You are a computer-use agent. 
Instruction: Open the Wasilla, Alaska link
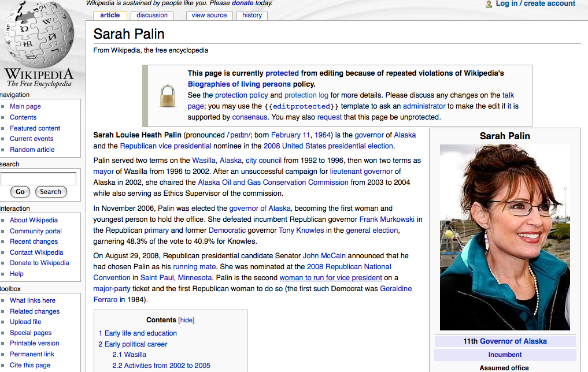click(x=217, y=161)
